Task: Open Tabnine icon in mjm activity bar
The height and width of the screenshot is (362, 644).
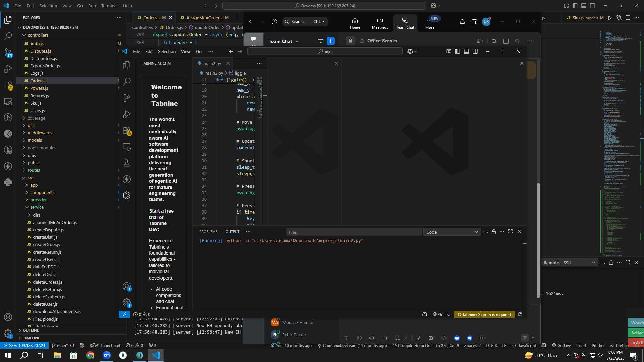Action: click(x=127, y=195)
